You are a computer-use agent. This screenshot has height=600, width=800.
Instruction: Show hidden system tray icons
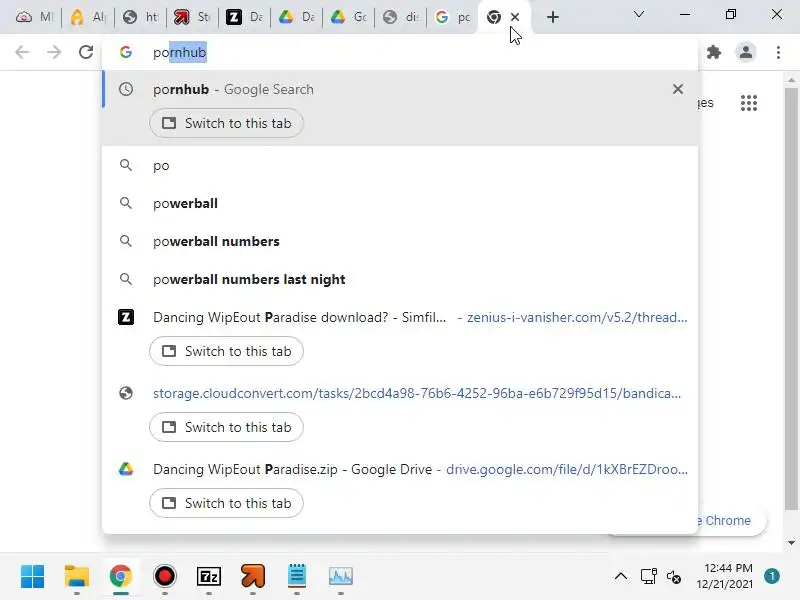[620, 577]
